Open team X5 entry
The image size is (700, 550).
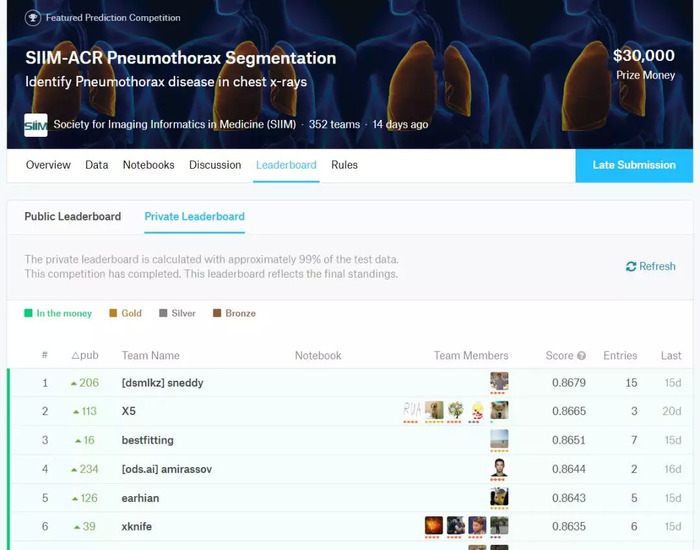click(x=129, y=411)
